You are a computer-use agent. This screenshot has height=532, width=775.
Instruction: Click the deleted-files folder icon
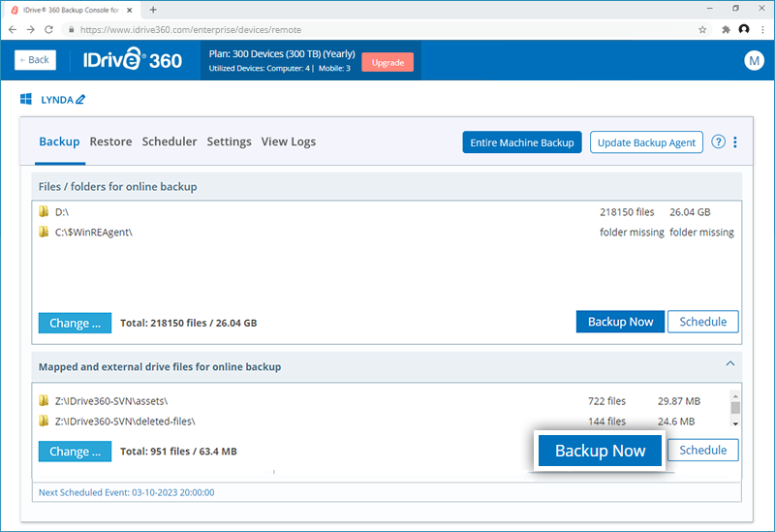pos(44,421)
